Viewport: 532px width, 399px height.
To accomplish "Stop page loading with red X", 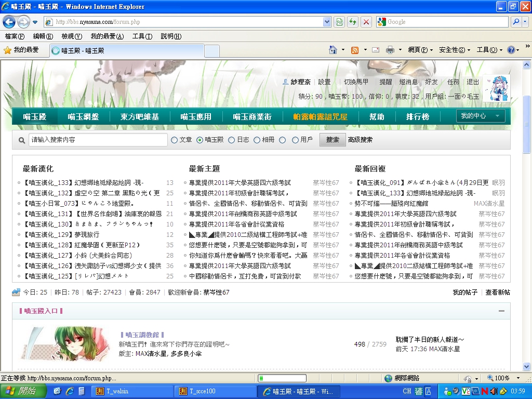I will (366, 22).
